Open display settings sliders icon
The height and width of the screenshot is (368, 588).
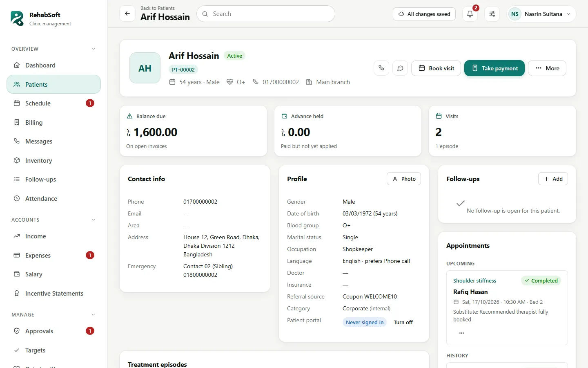tap(492, 14)
